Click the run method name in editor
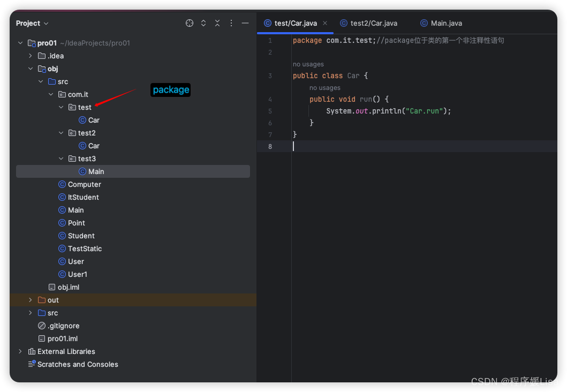The width and height of the screenshot is (567, 392). (366, 100)
